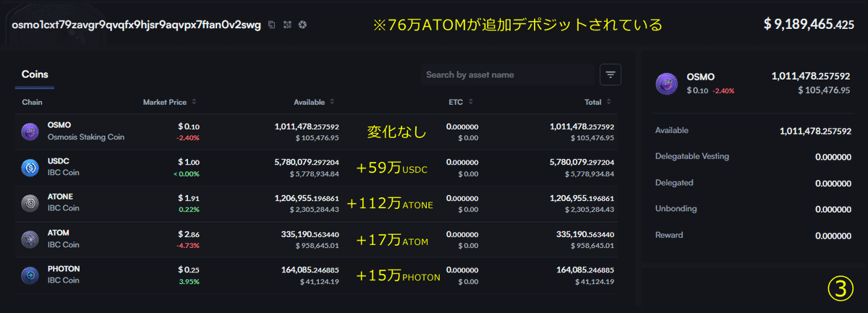Click the Delegatable Vesting label in detail panel

coord(692,156)
